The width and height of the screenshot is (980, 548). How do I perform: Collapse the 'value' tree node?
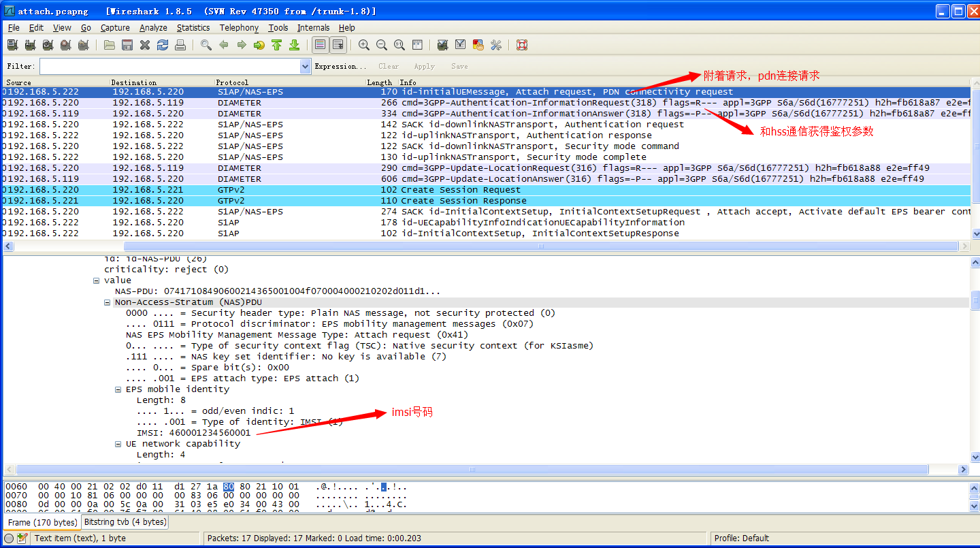pos(97,280)
